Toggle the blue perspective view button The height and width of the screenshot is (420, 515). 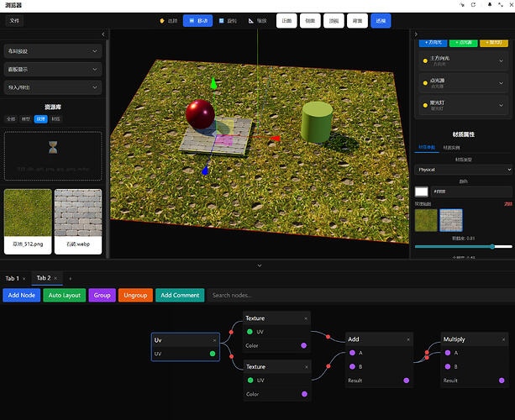[x=381, y=21]
